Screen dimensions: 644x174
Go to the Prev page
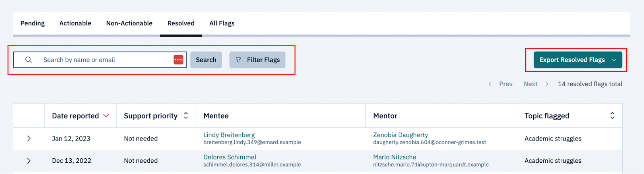click(500, 84)
